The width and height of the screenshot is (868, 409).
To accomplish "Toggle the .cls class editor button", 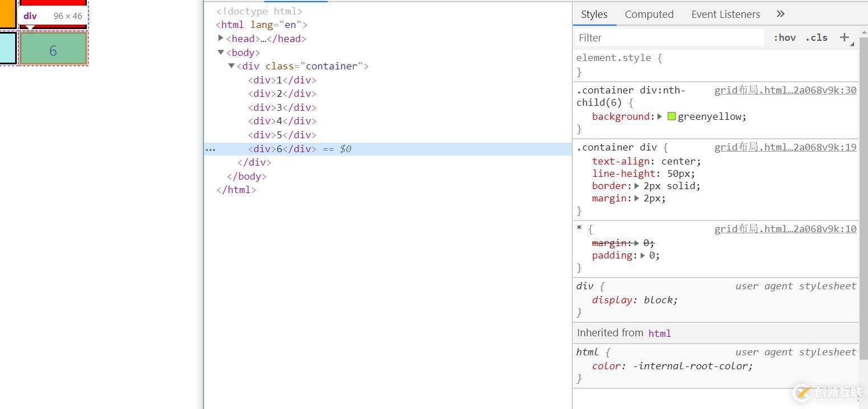I will point(816,37).
